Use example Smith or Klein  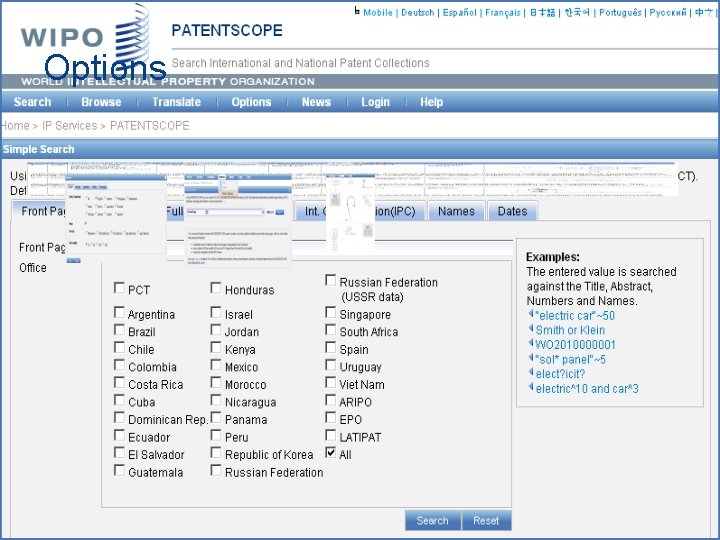point(570,330)
